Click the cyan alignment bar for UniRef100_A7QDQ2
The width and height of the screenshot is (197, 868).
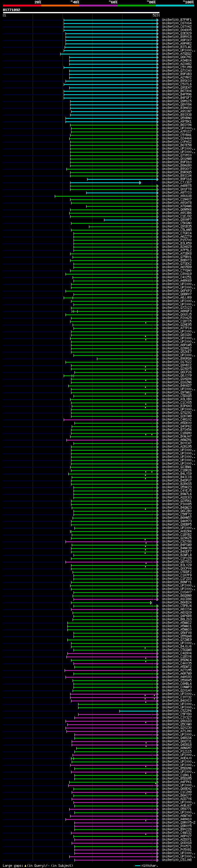(x=109, y=54)
